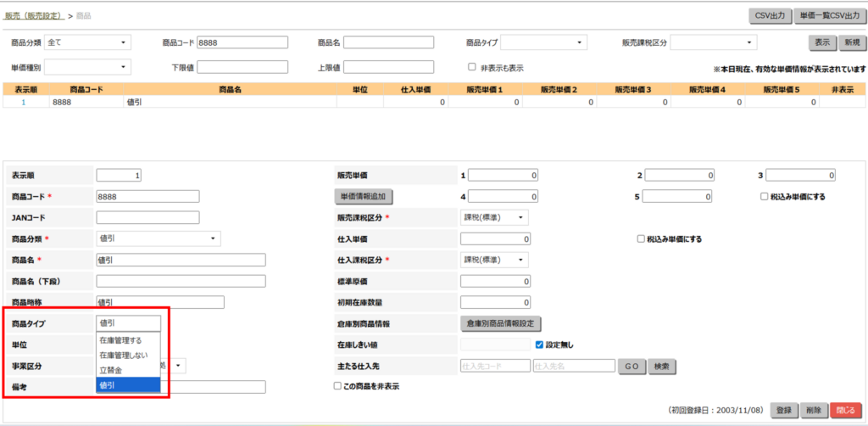Open the 商品分類 filter dropdown at top
The height and width of the screenshot is (426, 868).
coord(87,42)
